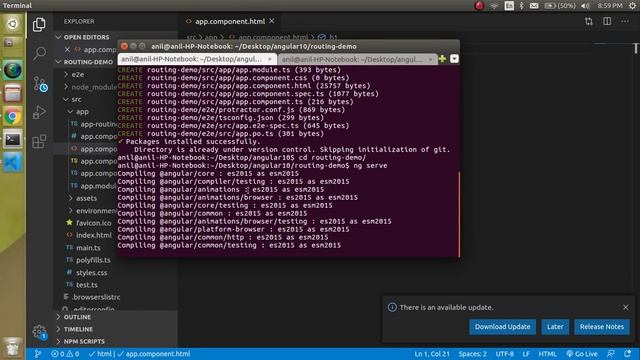The width and height of the screenshot is (640, 360).
Task: Click the feedback icon in status bar
Action: [611, 354]
